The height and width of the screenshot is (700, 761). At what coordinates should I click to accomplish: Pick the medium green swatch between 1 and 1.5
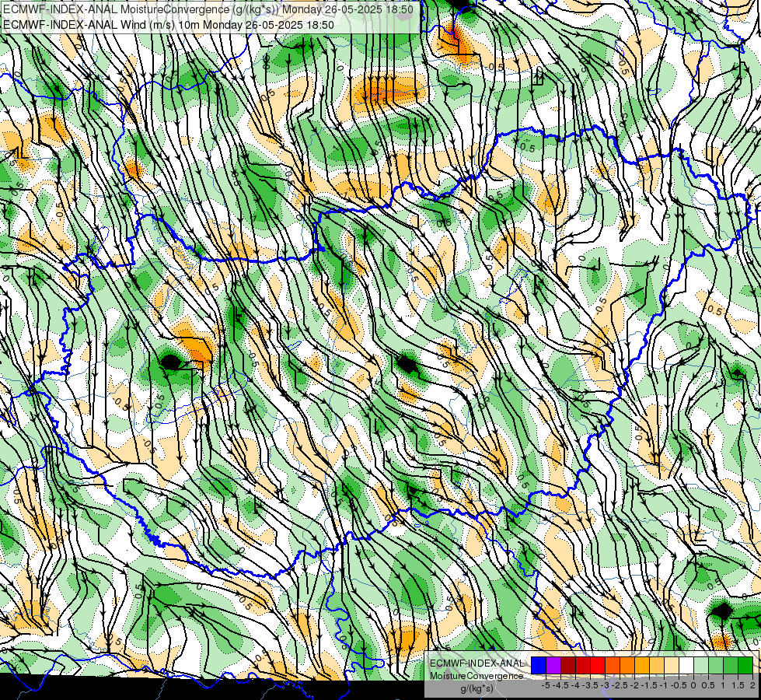click(731, 666)
